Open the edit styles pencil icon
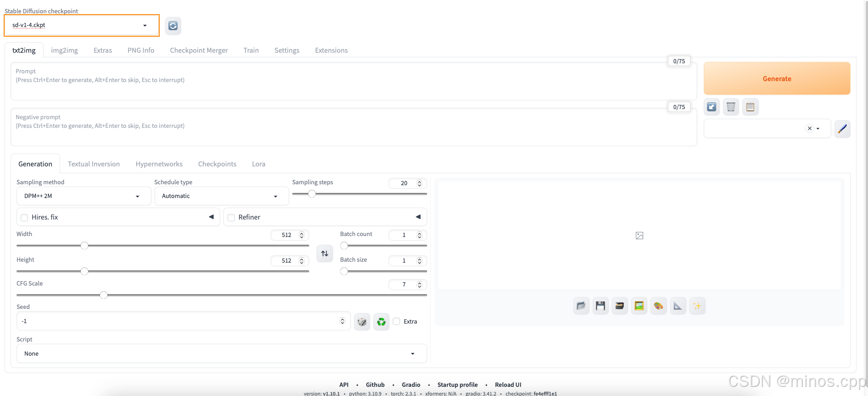 coord(842,129)
